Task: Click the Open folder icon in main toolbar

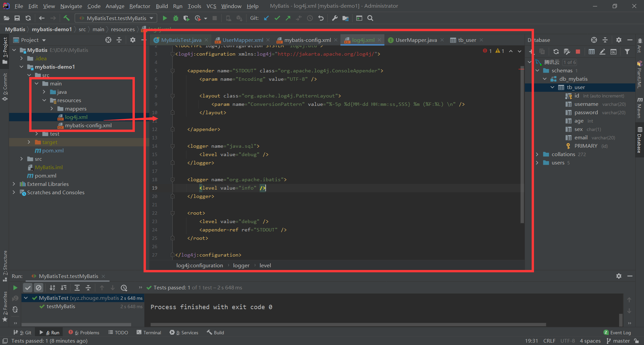Action: coord(6,18)
